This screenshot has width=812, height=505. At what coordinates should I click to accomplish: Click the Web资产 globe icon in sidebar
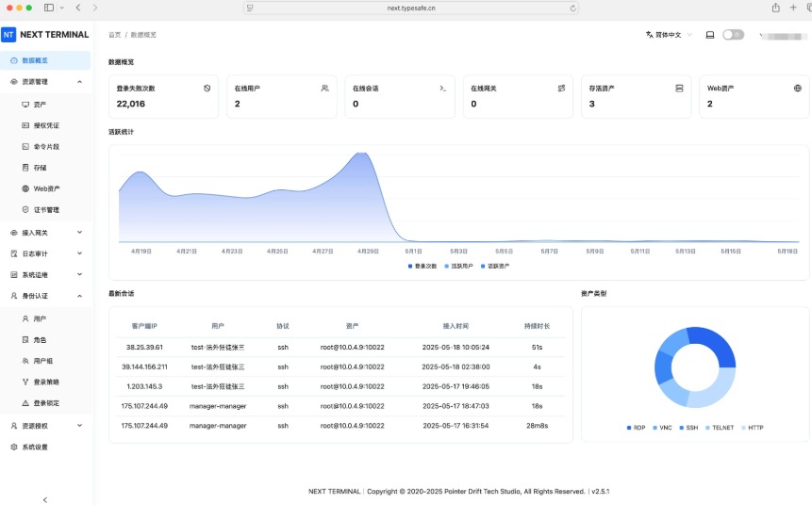pos(25,188)
